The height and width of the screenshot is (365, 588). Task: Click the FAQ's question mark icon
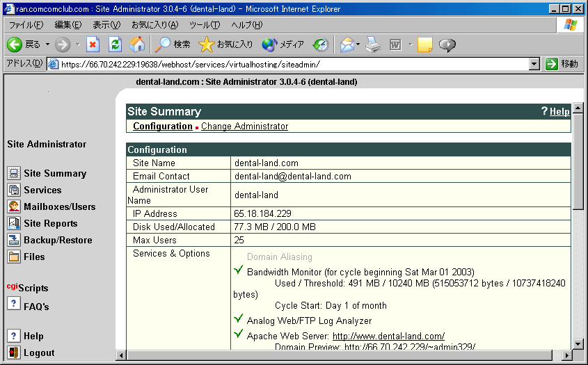pos(13,303)
